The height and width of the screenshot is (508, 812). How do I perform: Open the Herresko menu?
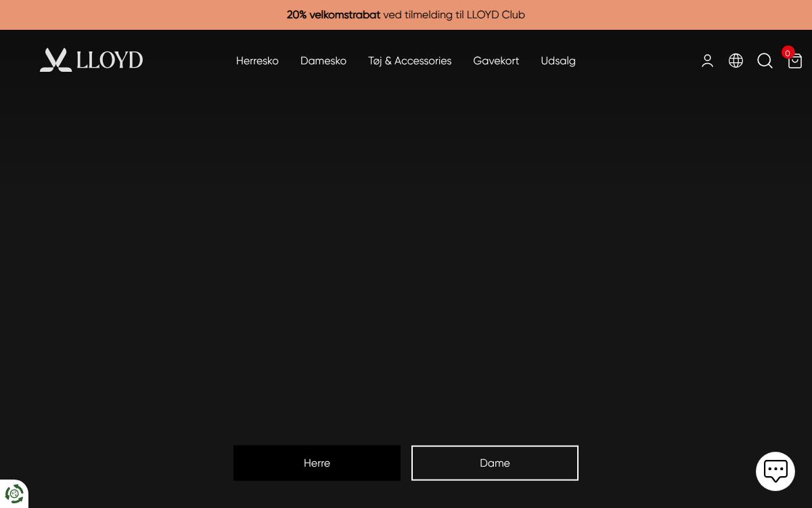click(257, 61)
